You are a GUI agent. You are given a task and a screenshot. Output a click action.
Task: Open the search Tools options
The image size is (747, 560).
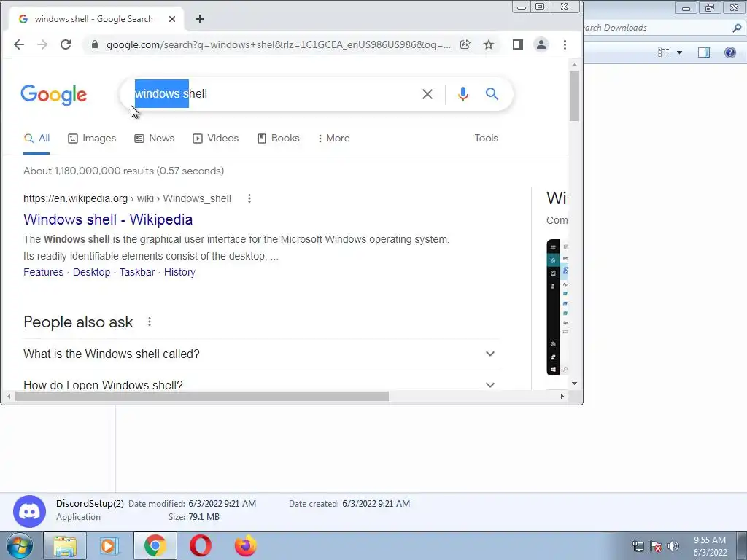click(486, 138)
